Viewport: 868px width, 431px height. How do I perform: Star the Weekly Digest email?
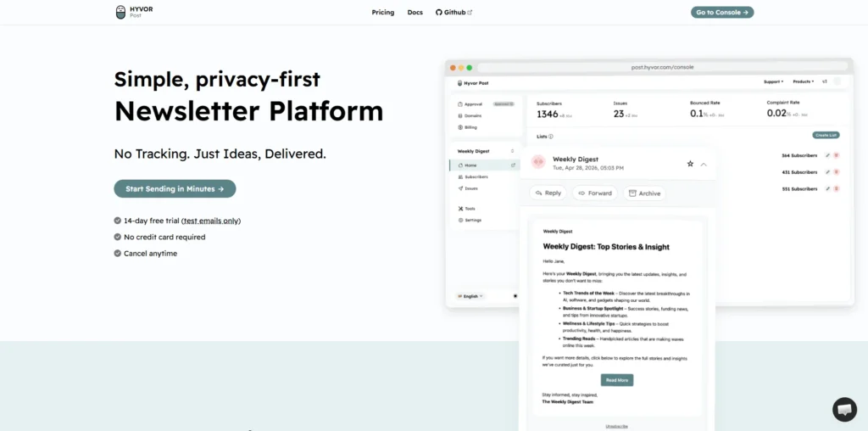(690, 164)
